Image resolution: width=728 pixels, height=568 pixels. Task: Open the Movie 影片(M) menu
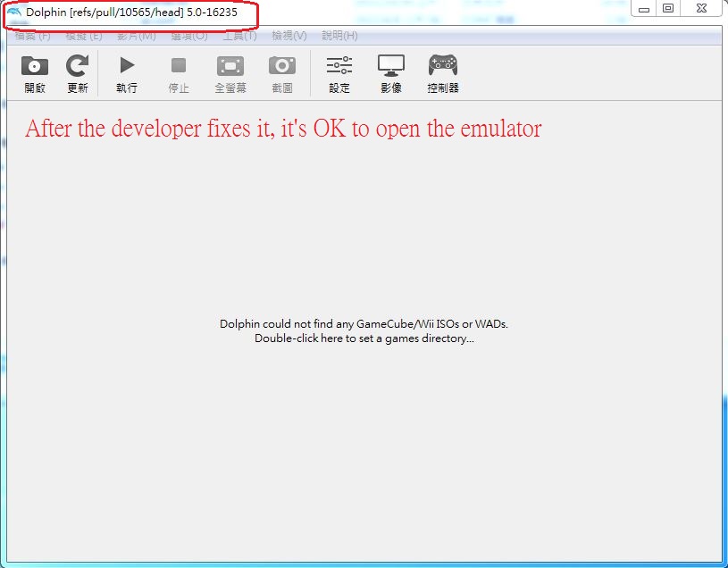136,36
